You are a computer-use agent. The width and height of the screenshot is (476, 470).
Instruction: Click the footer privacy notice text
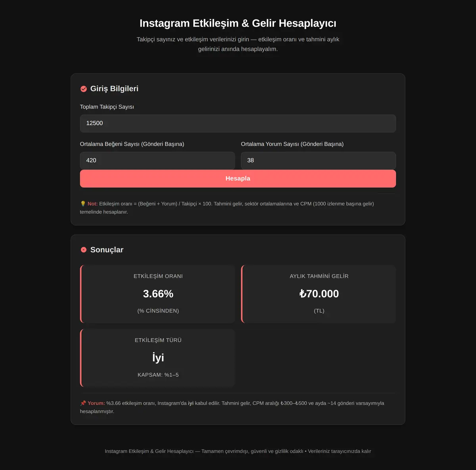coord(238,451)
